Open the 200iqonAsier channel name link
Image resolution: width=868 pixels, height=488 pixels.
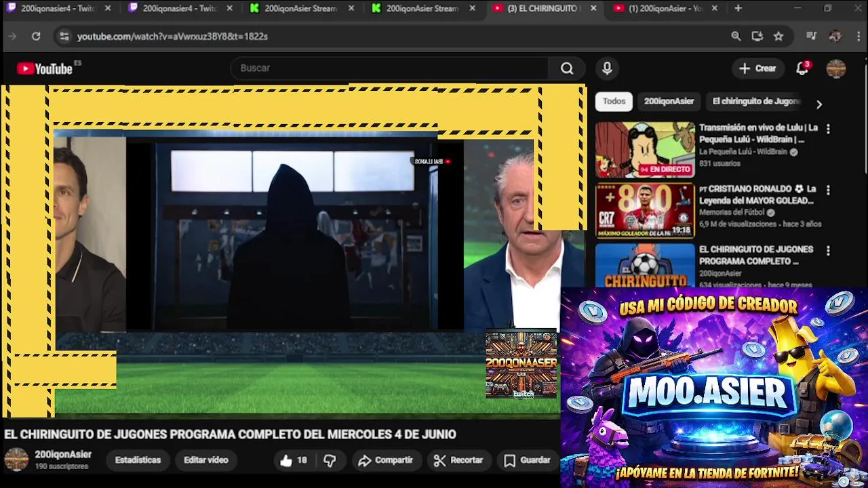63,455
